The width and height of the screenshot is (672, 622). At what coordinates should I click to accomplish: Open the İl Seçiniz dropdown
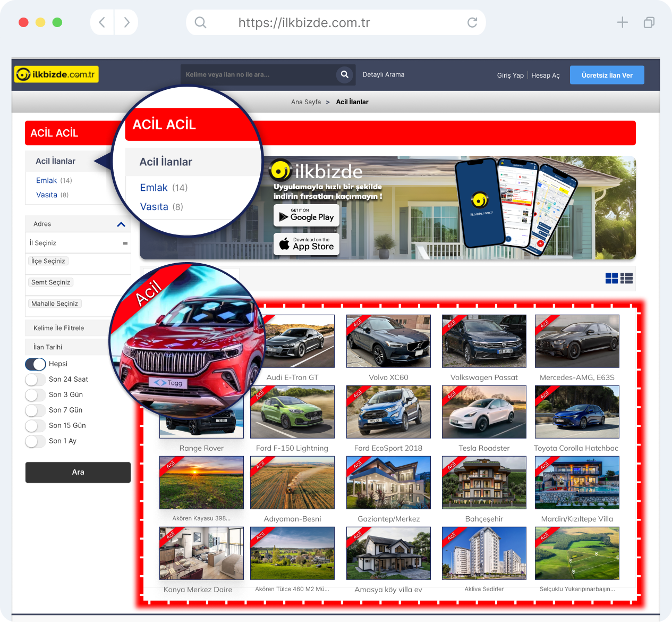(x=78, y=243)
